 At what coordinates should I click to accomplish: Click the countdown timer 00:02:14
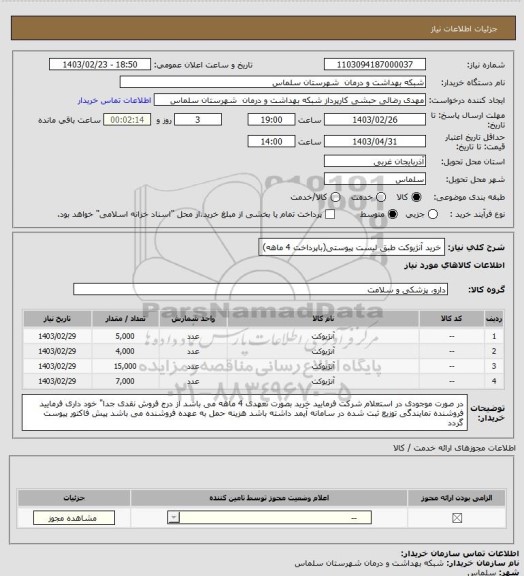point(127,120)
